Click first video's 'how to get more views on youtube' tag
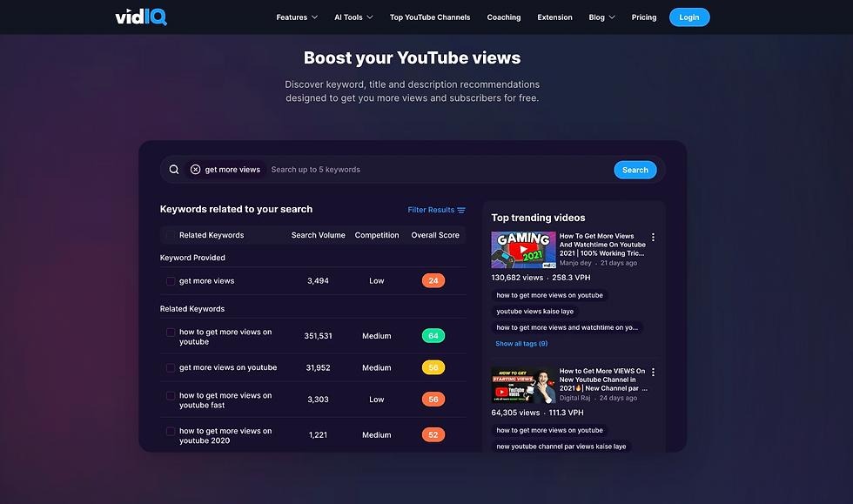The width and height of the screenshot is (853, 504). tap(549, 295)
